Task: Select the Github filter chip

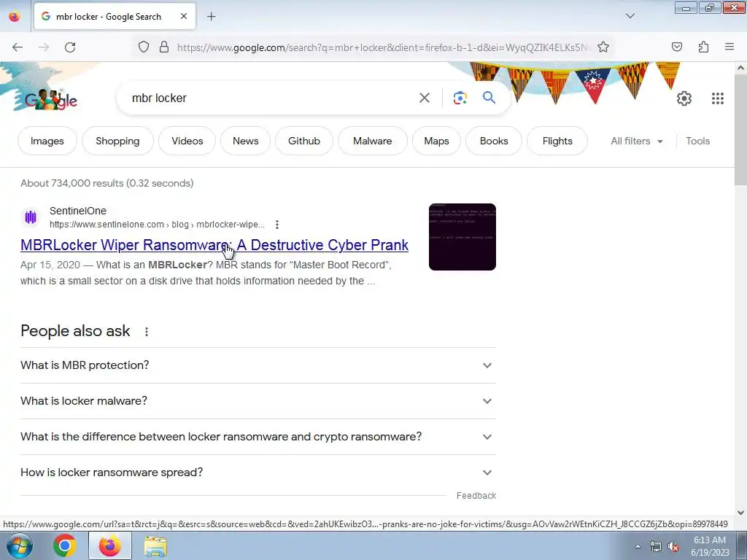Action: [x=304, y=141]
